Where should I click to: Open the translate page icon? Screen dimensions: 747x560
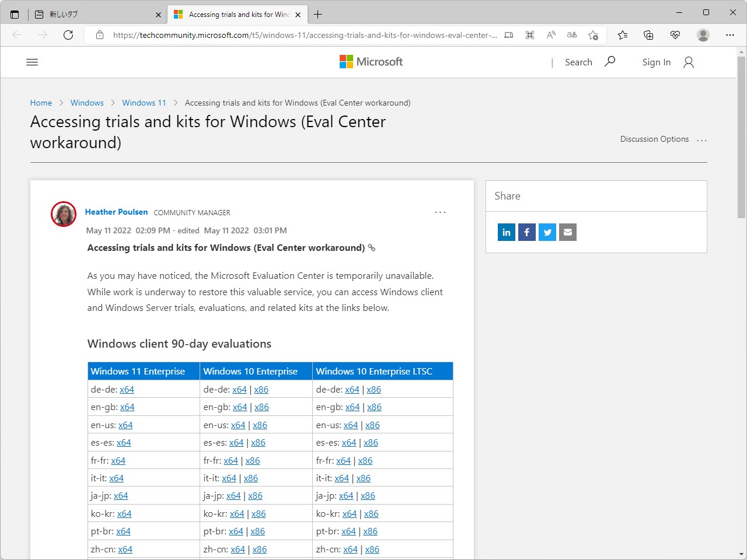point(572,35)
